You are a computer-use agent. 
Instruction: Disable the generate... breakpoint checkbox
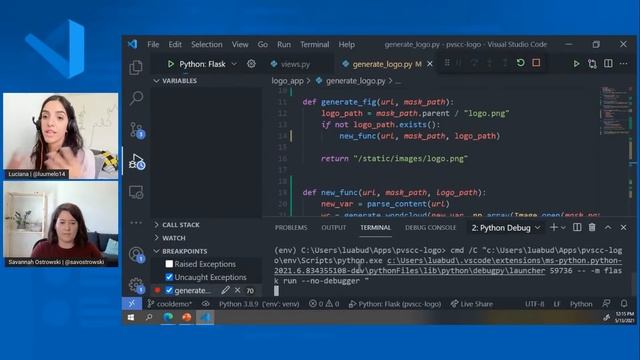click(169, 290)
